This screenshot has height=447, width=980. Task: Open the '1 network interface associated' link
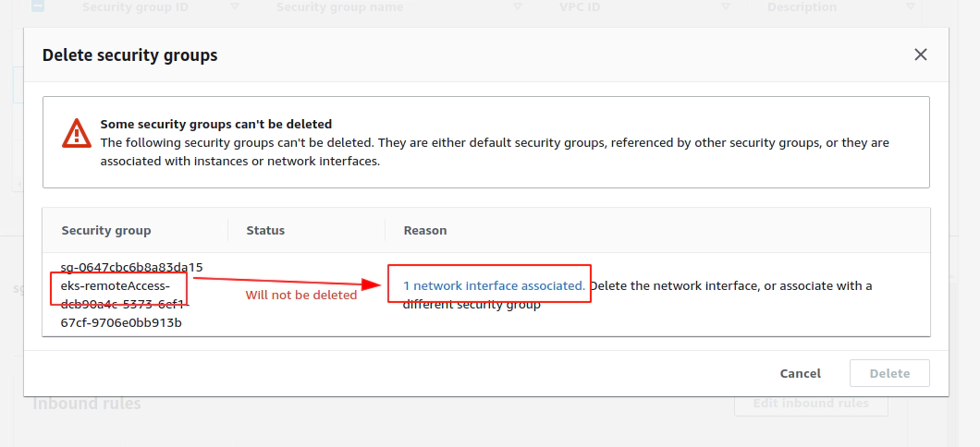tap(494, 285)
